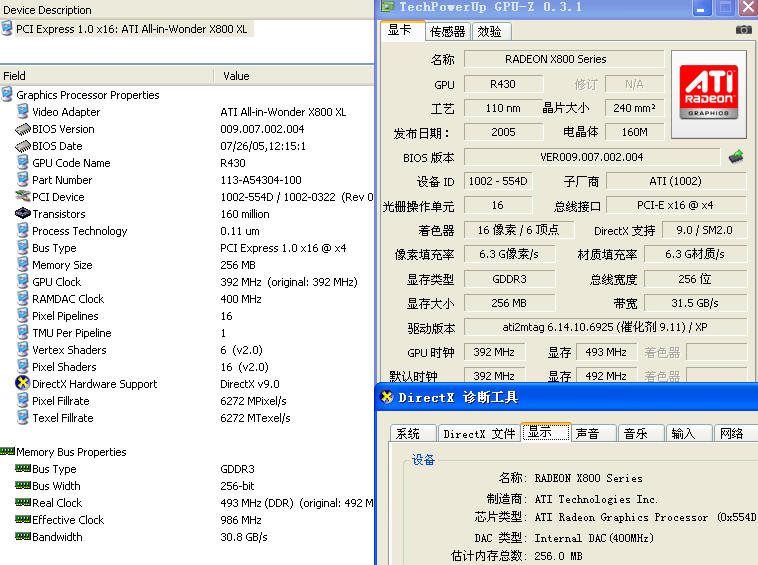The image size is (758, 565).
Task: Sort by the Value column header
Action: pyautogui.click(x=294, y=75)
